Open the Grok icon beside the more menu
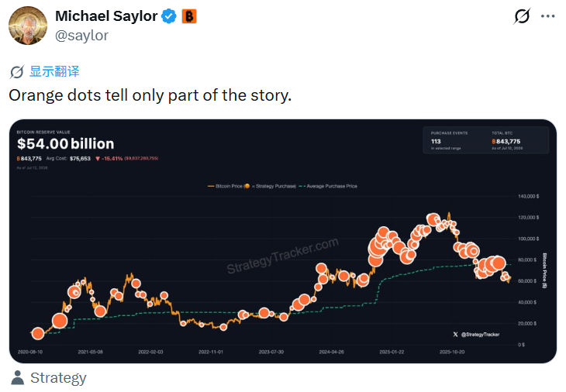 (x=522, y=16)
